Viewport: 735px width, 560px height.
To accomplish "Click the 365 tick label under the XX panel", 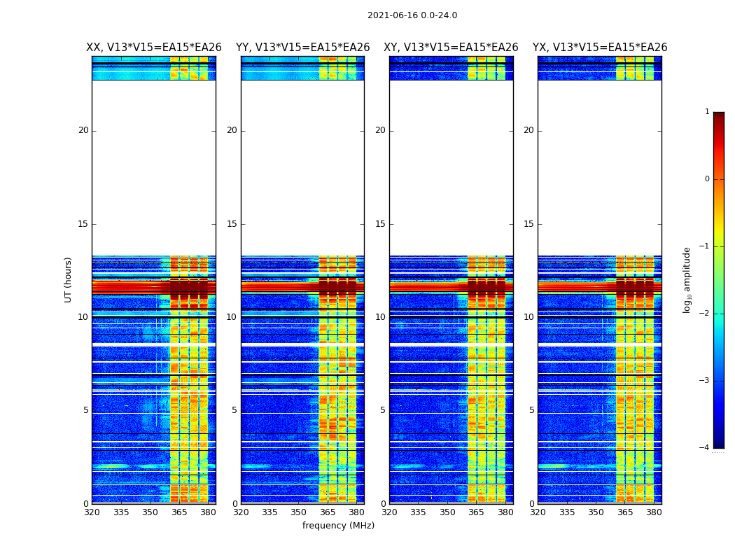I will coord(179,512).
